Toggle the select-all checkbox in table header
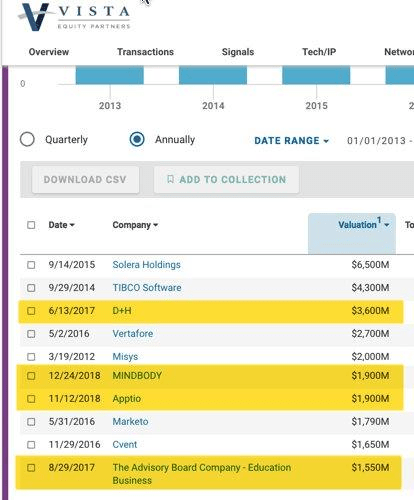This screenshot has height=500, width=414. pyautogui.click(x=31, y=225)
